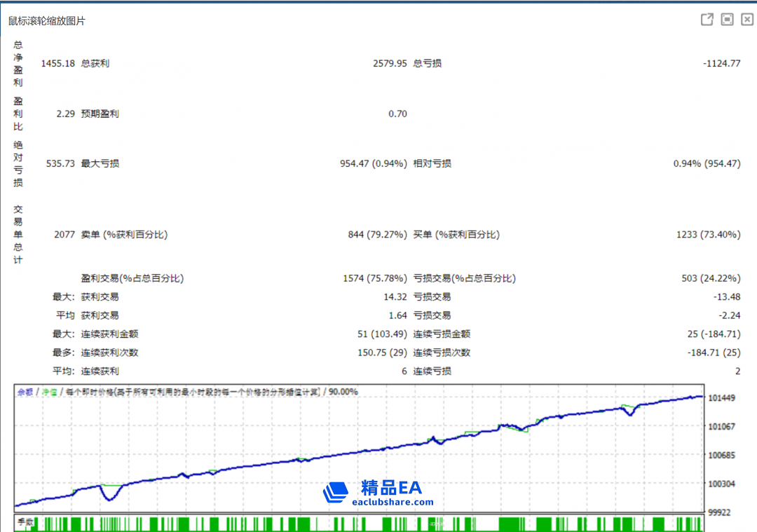Click the fullscreen view icon
The image size is (757, 532).
click(x=728, y=20)
